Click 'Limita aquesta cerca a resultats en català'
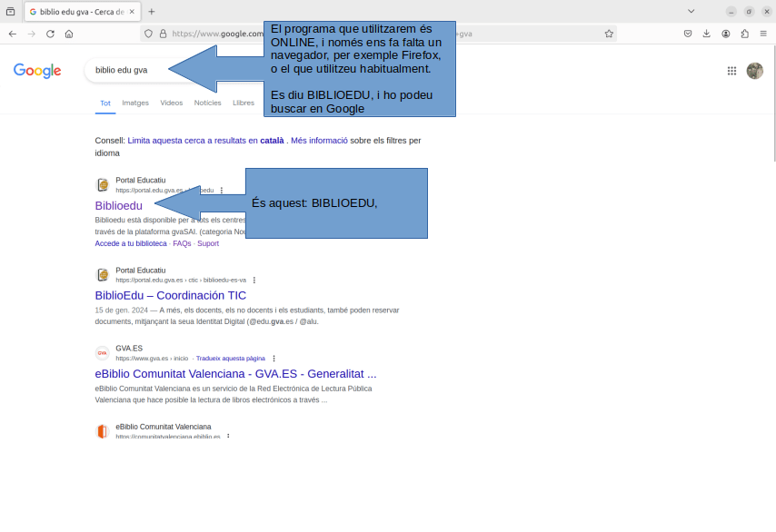The height and width of the screenshot is (532, 776). pos(206,141)
